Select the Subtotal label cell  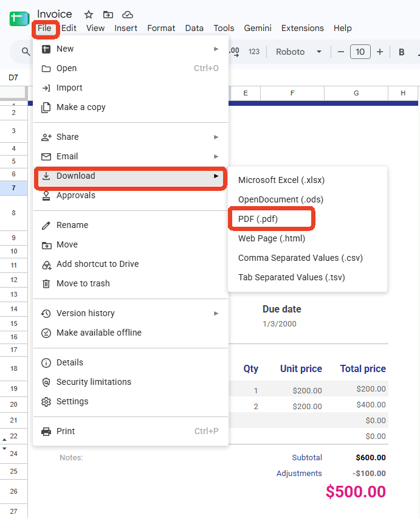pos(307,458)
